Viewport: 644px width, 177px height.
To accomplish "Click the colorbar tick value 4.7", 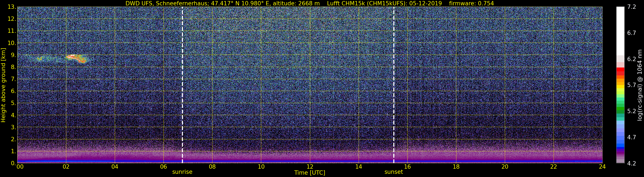I will [x=632, y=137].
